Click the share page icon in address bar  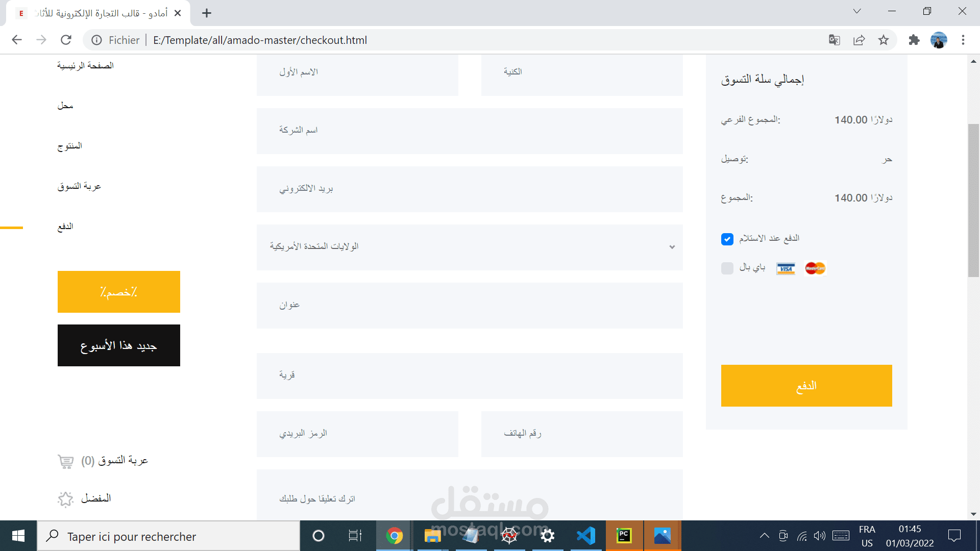tap(859, 40)
